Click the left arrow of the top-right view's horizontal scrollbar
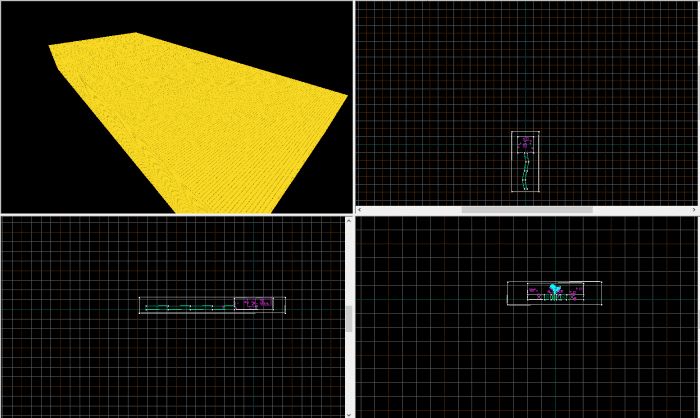This screenshot has width=700, height=418. pyautogui.click(x=360, y=210)
